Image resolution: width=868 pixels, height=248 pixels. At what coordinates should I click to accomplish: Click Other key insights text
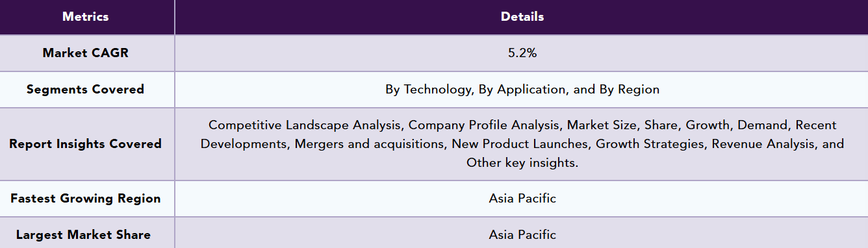click(x=522, y=164)
